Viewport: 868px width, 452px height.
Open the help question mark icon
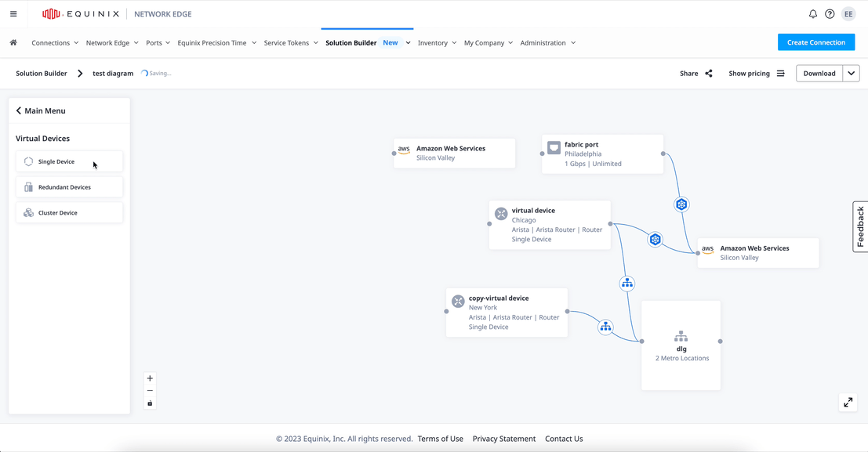[830, 14]
